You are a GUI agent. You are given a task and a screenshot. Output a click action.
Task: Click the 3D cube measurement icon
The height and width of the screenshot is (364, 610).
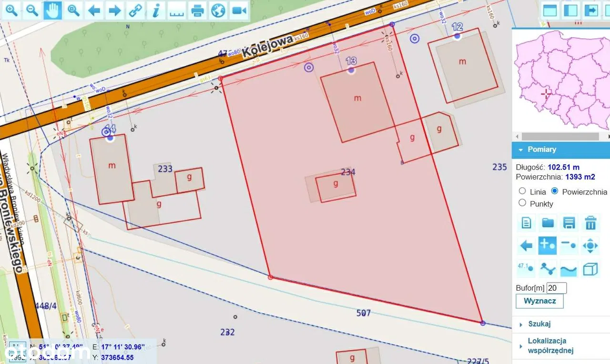pos(590,269)
